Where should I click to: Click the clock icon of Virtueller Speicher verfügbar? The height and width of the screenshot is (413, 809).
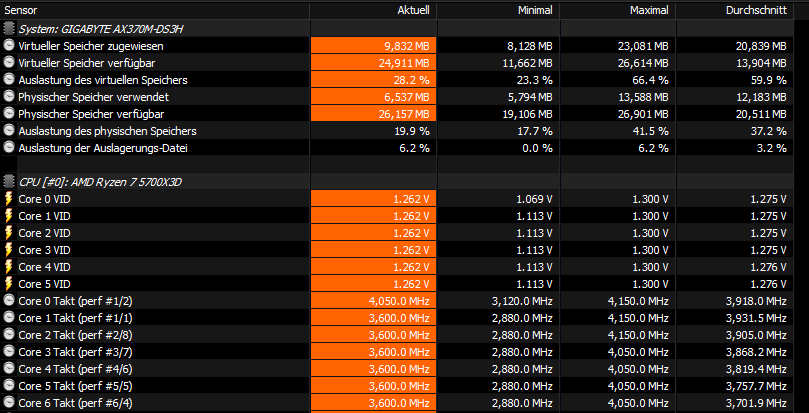[x=9, y=63]
